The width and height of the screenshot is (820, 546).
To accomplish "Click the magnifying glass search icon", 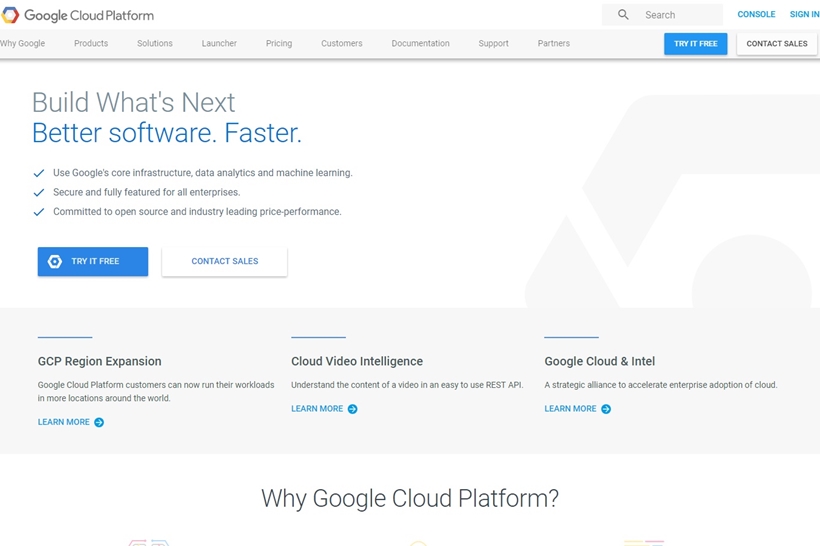I will coord(623,15).
